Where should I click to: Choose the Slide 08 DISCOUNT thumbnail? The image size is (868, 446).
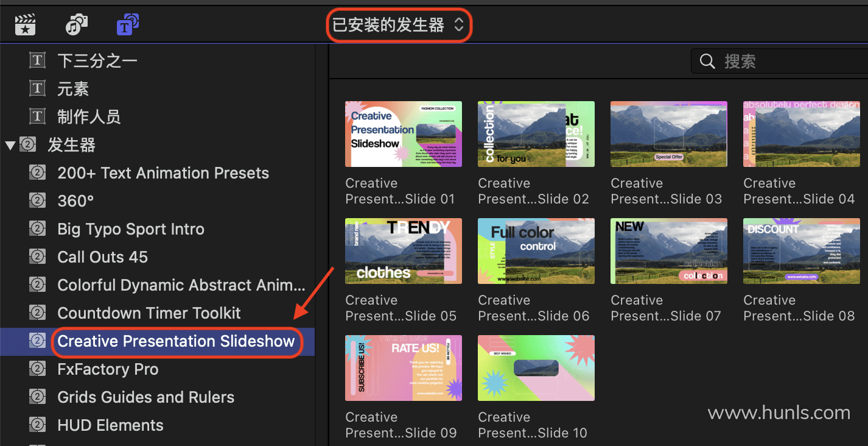point(802,251)
